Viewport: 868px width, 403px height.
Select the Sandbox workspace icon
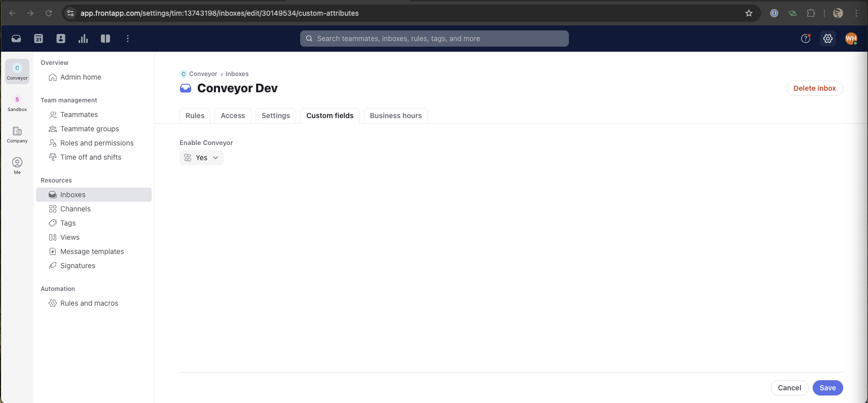[x=17, y=103]
